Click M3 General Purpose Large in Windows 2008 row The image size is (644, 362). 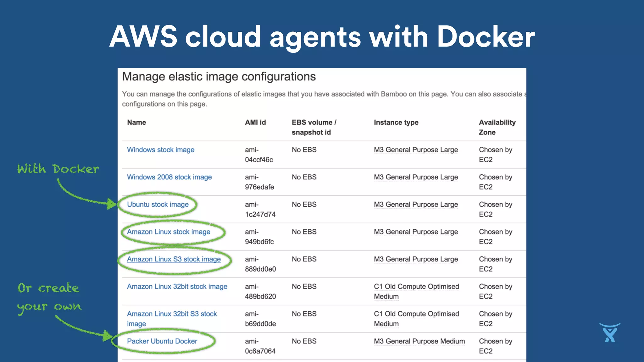click(x=416, y=177)
